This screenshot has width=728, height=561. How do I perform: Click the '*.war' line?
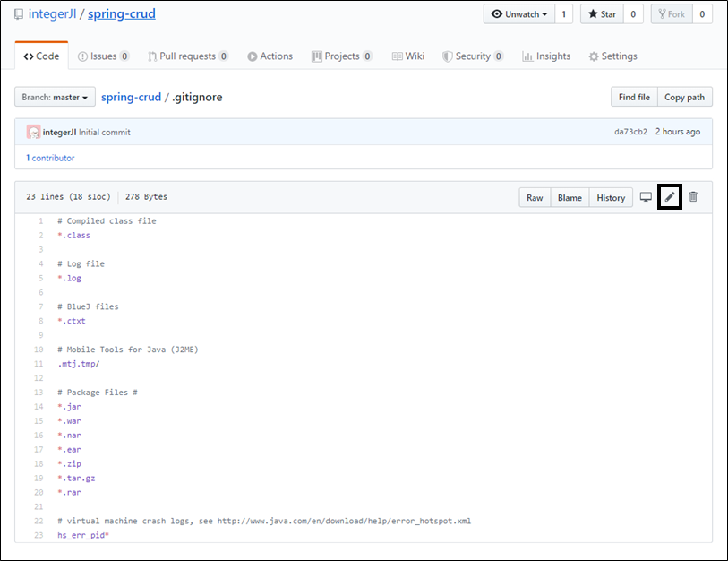[69, 421]
